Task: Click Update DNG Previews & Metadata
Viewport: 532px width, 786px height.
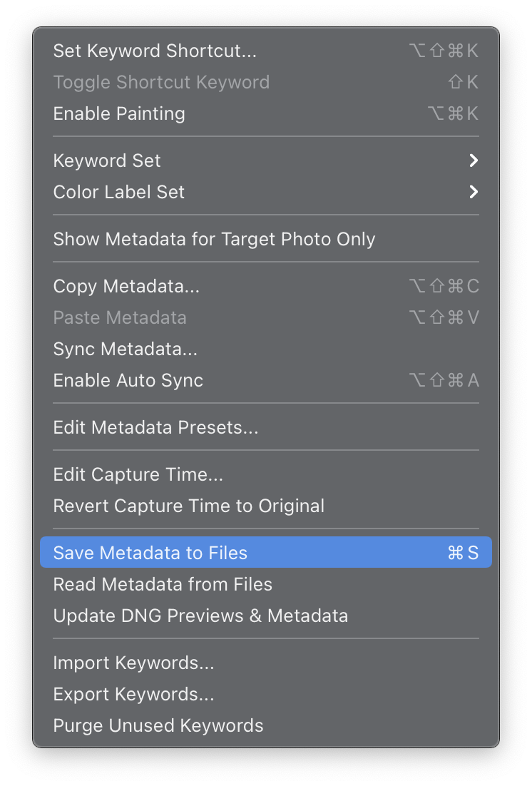Action: point(200,616)
